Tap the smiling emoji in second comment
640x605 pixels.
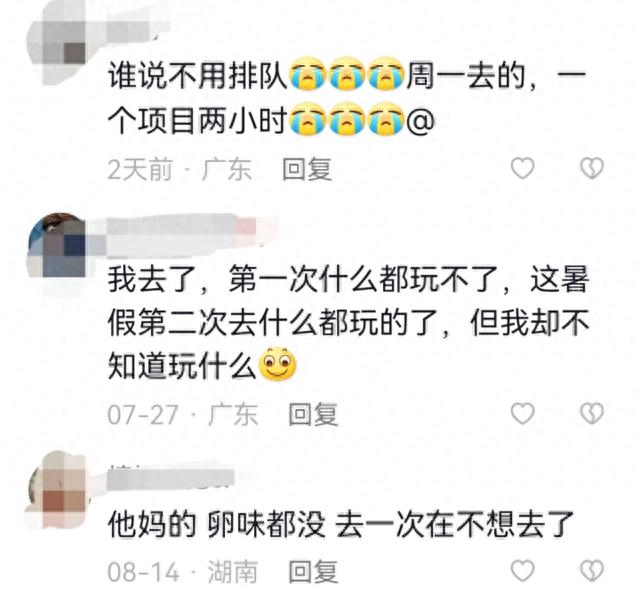click(279, 364)
